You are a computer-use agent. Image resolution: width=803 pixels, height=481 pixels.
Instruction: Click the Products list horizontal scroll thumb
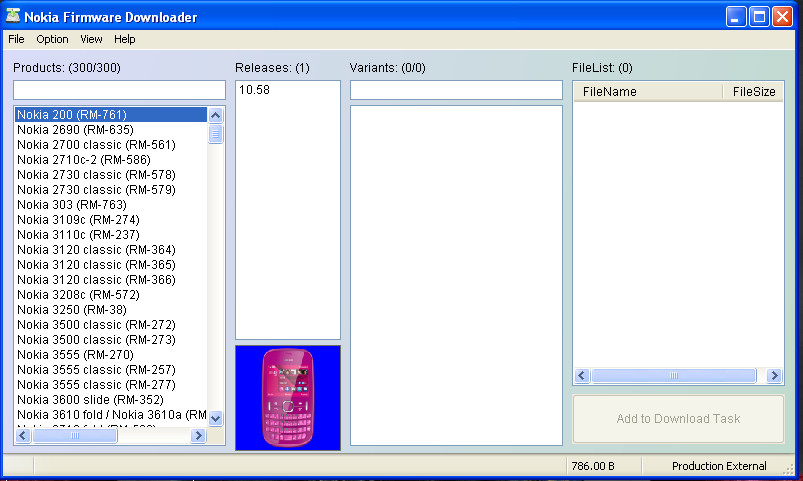75,435
